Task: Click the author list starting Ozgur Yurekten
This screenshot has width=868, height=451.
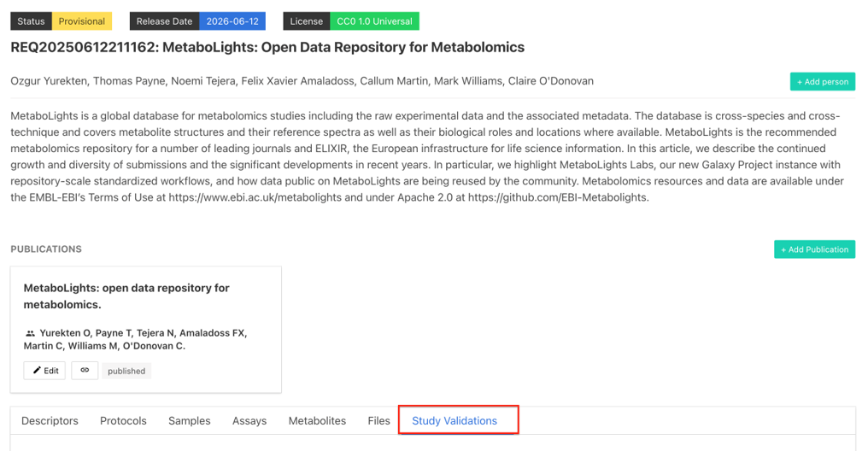Action: click(x=302, y=81)
